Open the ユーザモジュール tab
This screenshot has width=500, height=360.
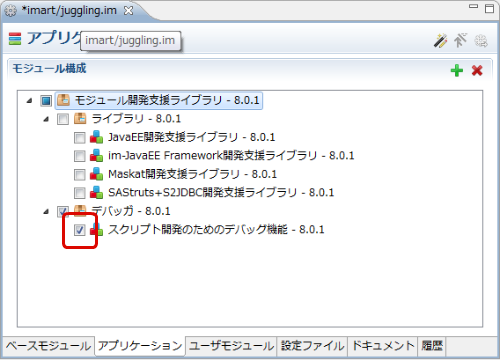(231, 346)
